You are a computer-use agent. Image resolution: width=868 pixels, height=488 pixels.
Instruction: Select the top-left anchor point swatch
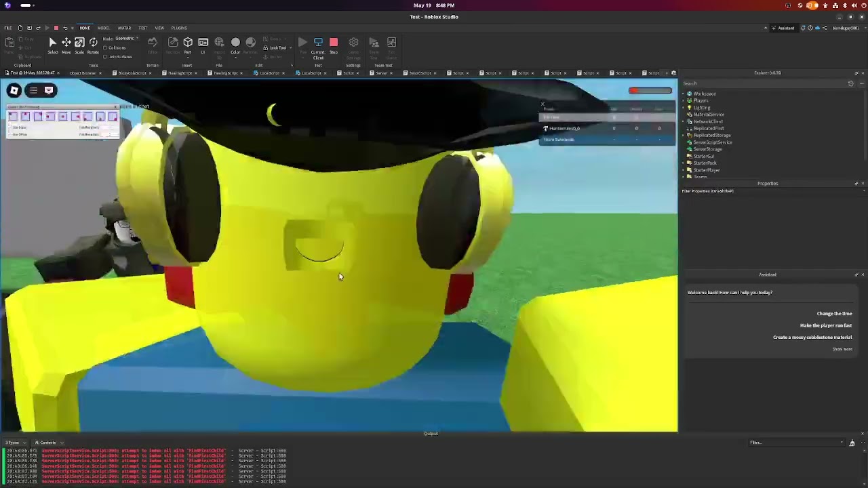pos(13,117)
